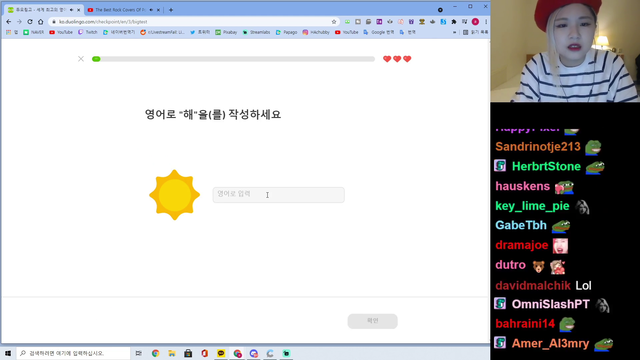Open the NAVER bookmark
This screenshot has width=640, height=360.
[34, 32]
